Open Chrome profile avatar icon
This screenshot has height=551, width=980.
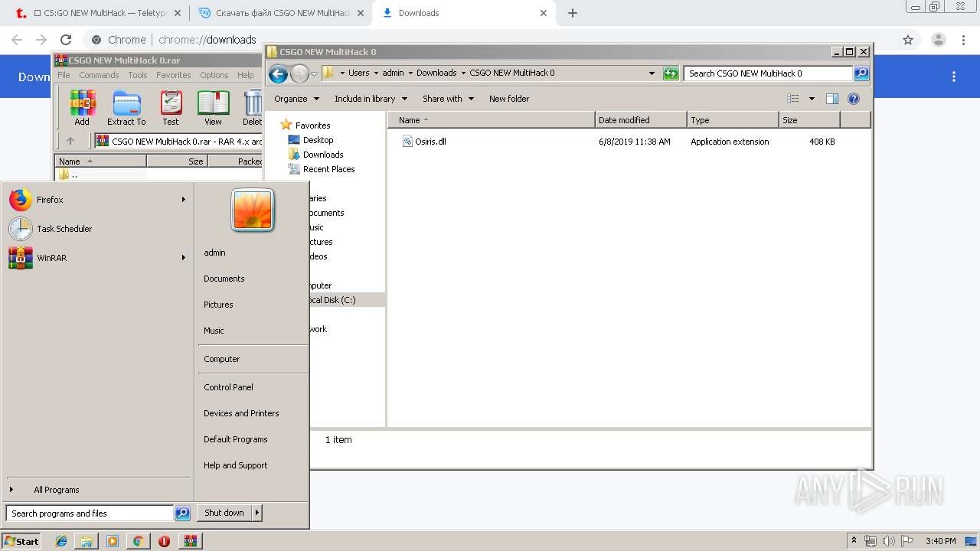coord(939,40)
